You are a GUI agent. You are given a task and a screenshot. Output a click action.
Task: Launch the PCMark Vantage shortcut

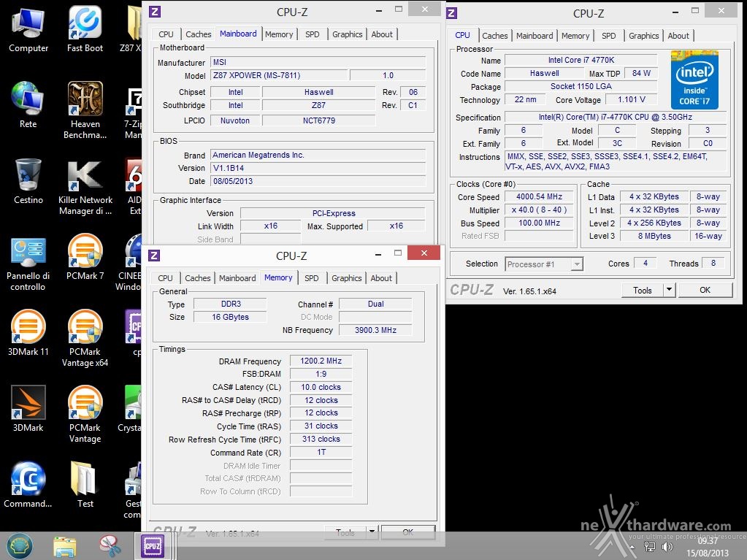[x=85, y=414]
